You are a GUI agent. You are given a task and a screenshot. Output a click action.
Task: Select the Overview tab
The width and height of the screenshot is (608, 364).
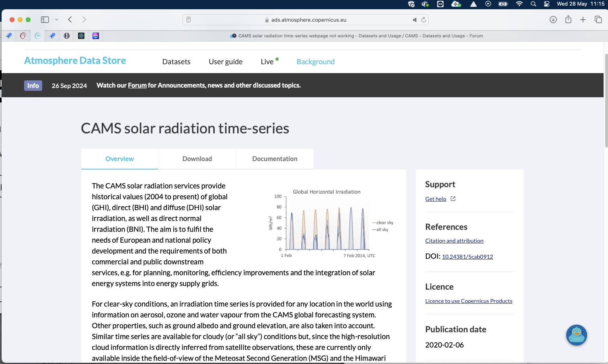point(119,159)
